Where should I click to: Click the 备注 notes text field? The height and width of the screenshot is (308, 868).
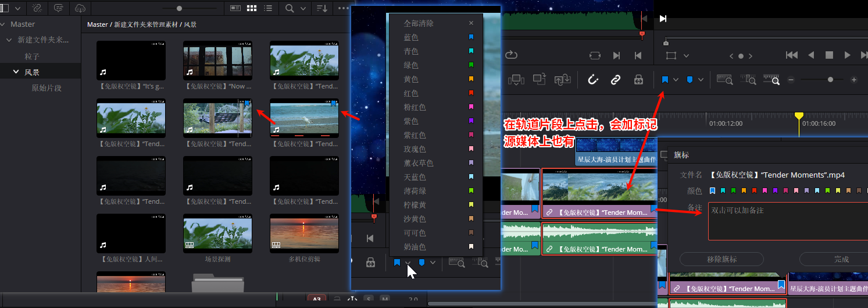[788, 221]
